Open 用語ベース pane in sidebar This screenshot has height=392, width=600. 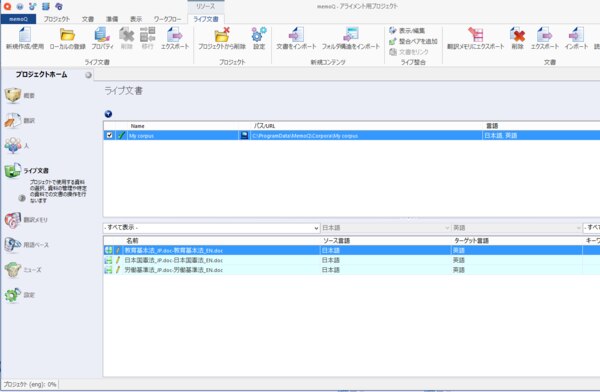click(27, 245)
